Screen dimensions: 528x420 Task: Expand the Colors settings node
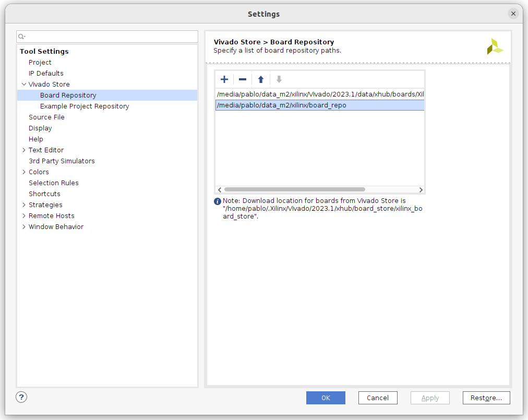click(x=23, y=172)
